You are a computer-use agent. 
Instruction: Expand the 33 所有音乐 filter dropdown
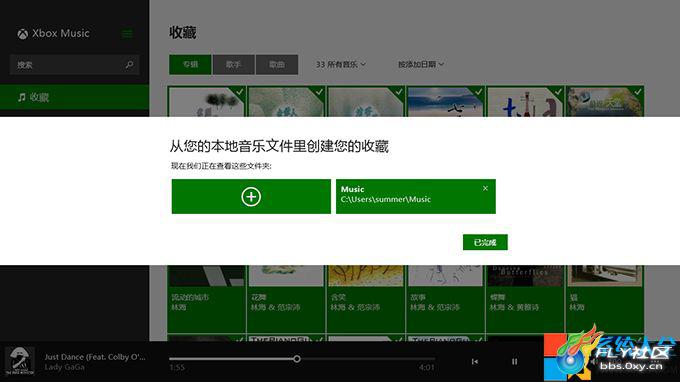click(341, 65)
